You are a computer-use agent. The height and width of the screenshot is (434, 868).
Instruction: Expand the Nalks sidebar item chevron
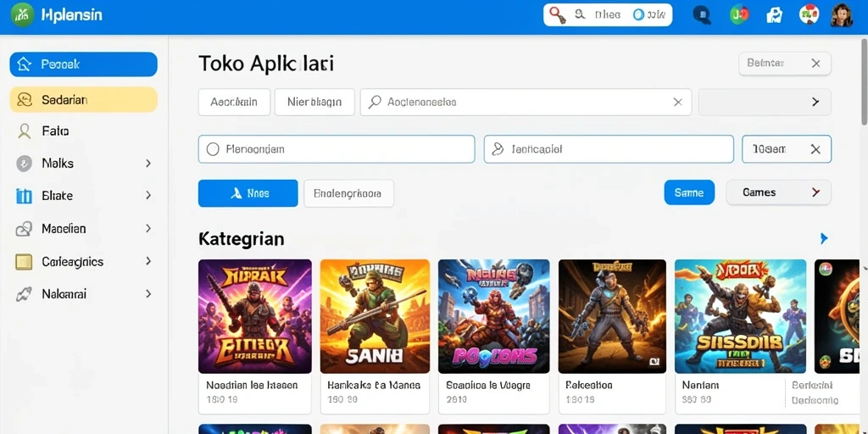tap(147, 164)
